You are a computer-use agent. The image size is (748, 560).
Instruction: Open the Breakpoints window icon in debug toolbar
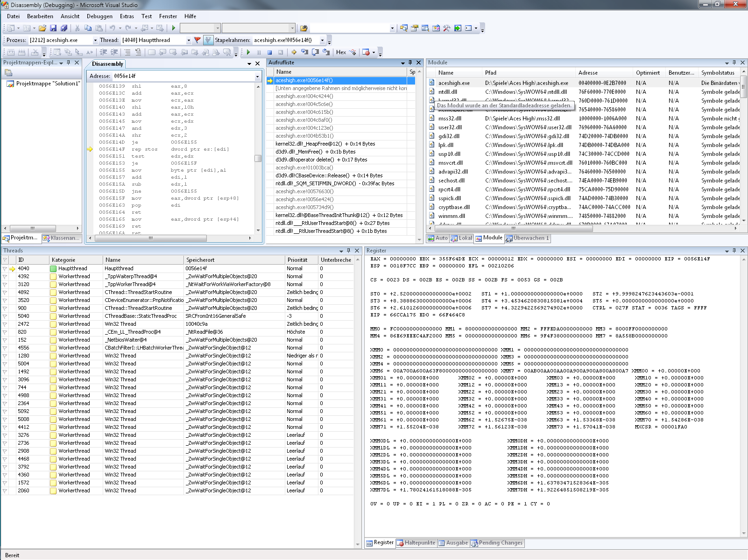pos(366,52)
